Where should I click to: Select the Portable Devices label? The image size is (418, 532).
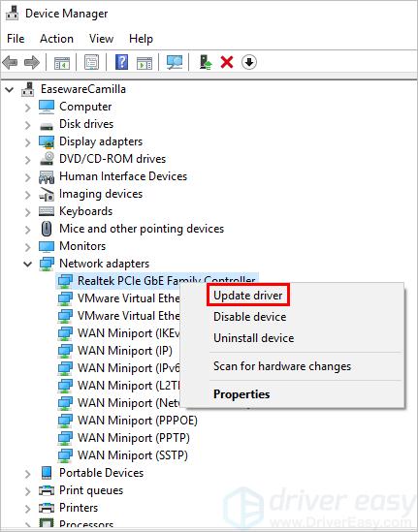click(101, 473)
